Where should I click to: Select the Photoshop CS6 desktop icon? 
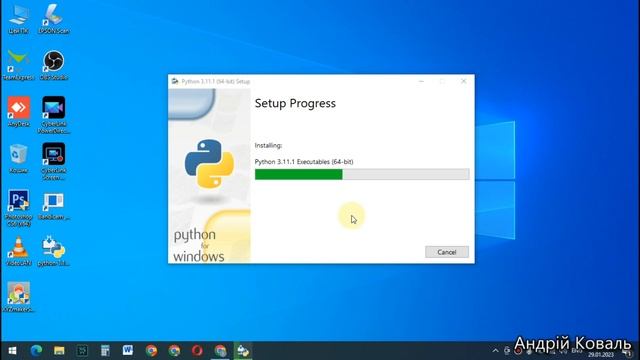(x=18, y=208)
